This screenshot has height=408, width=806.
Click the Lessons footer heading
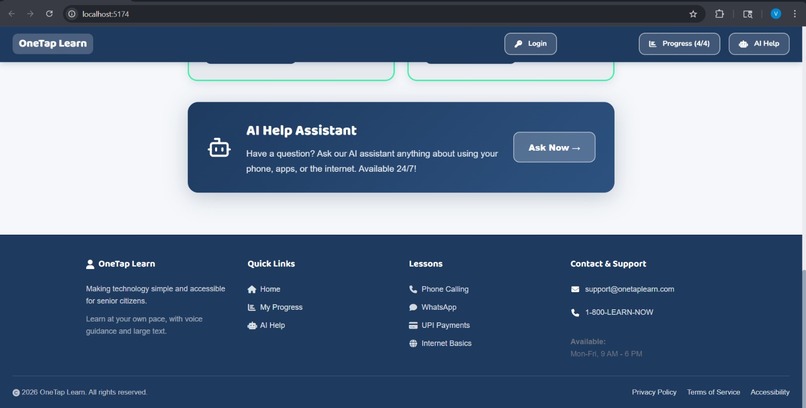tap(426, 264)
